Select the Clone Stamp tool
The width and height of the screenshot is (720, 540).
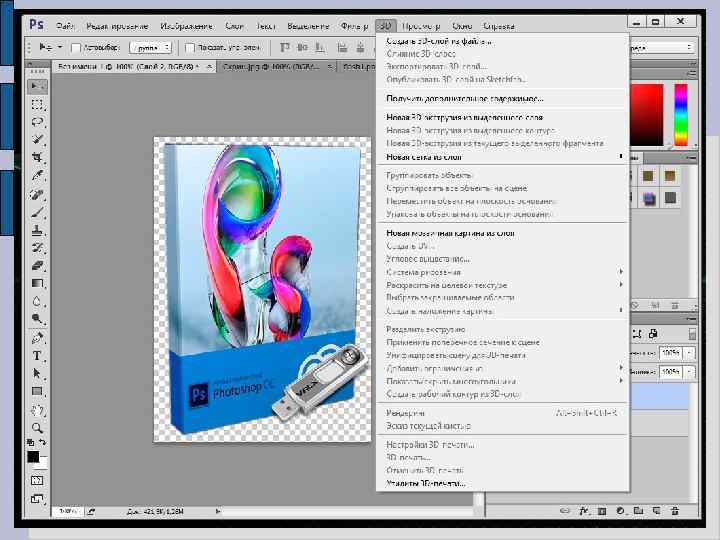[x=37, y=230]
